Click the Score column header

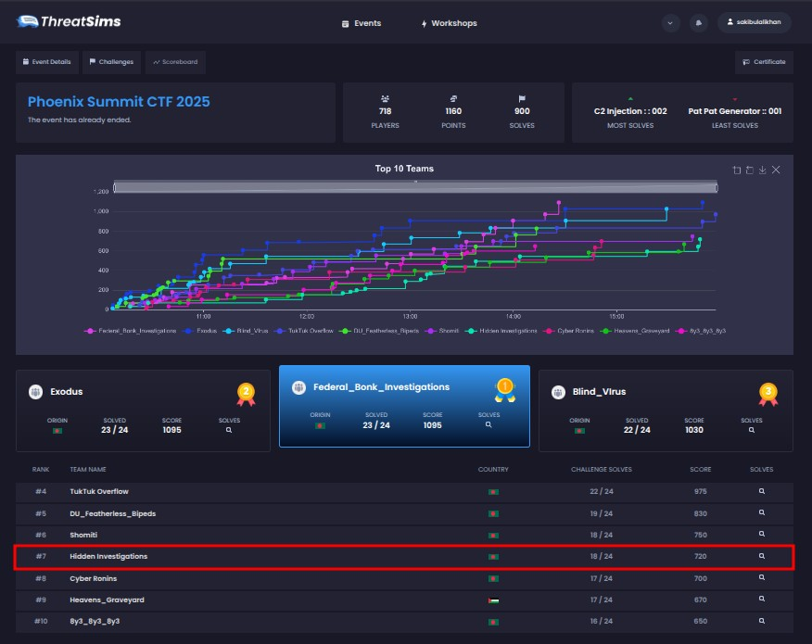pyautogui.click(x=700, y=469)
